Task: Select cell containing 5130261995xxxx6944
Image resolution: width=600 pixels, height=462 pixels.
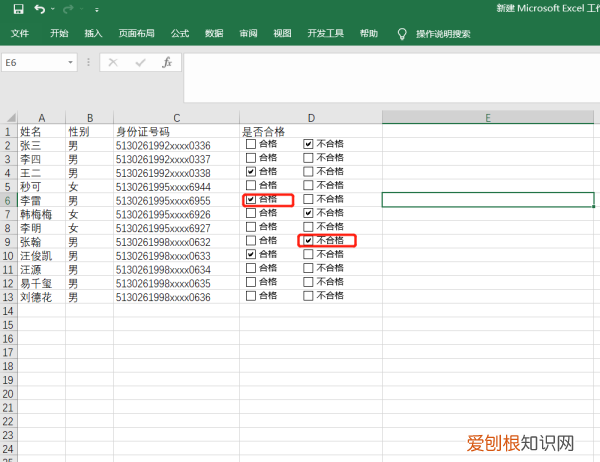Action: coord(176,187)
